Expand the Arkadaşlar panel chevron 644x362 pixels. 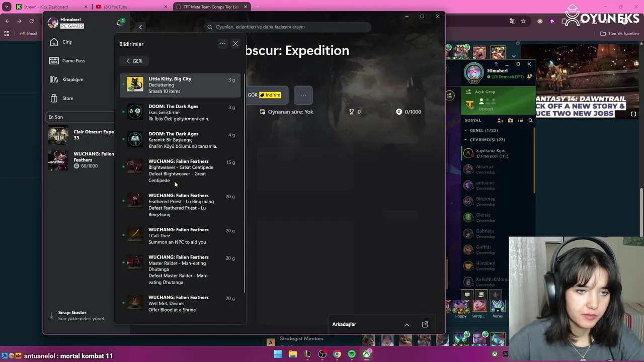[407, 325]
